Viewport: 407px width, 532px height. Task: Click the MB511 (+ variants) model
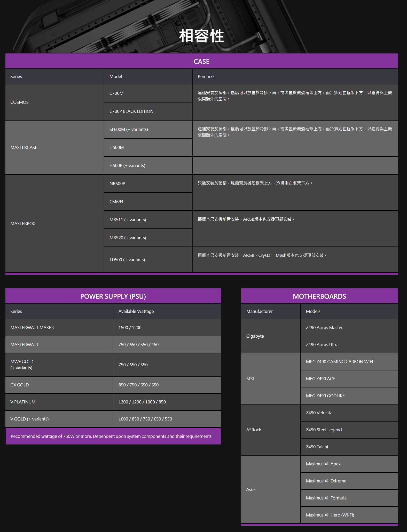click(x=148, y=220)
